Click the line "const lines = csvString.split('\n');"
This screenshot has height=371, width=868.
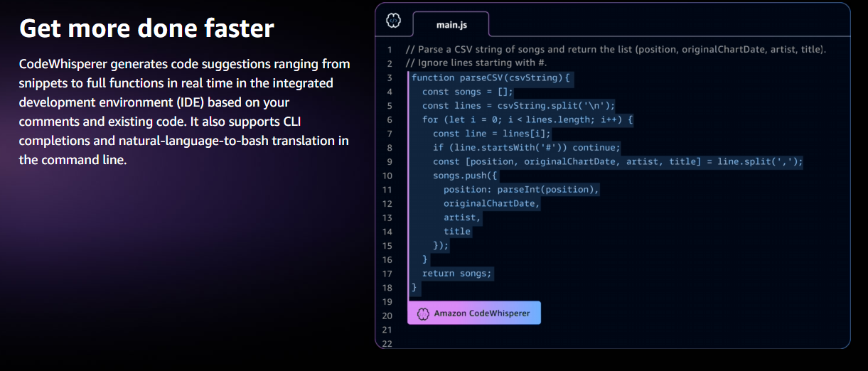coord(519,106)
